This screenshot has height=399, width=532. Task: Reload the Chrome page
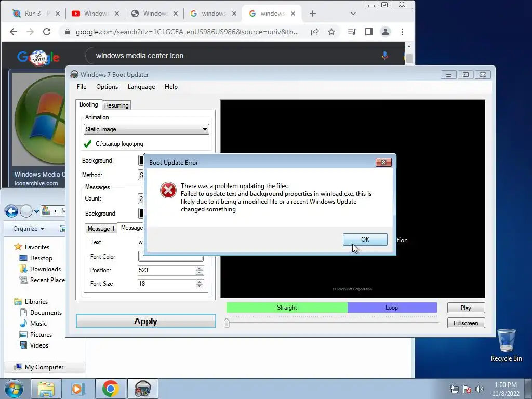[x=47, y=32]
